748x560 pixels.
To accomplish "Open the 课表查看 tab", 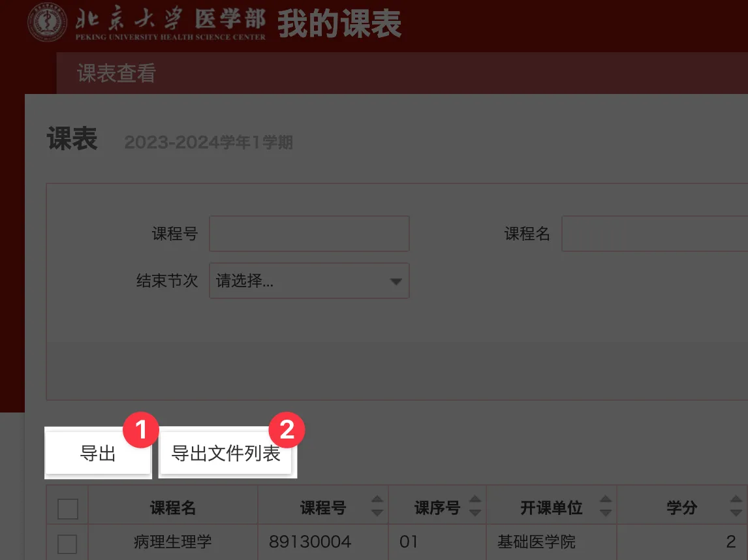I will [116, 74].
